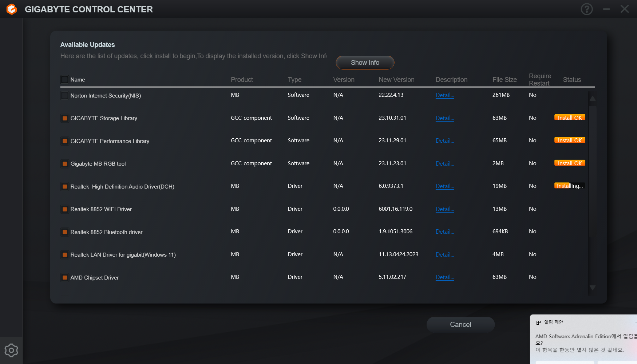Open Detail link for Realtek LAN Driver
637x364 pixels.
(445, 255)
